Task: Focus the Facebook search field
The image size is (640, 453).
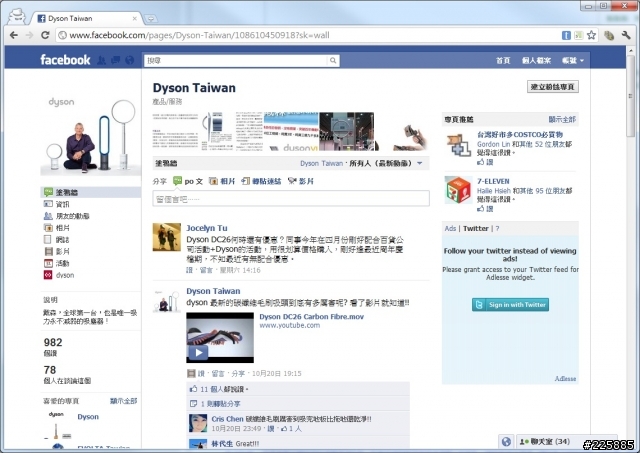Action: point(236,60)
